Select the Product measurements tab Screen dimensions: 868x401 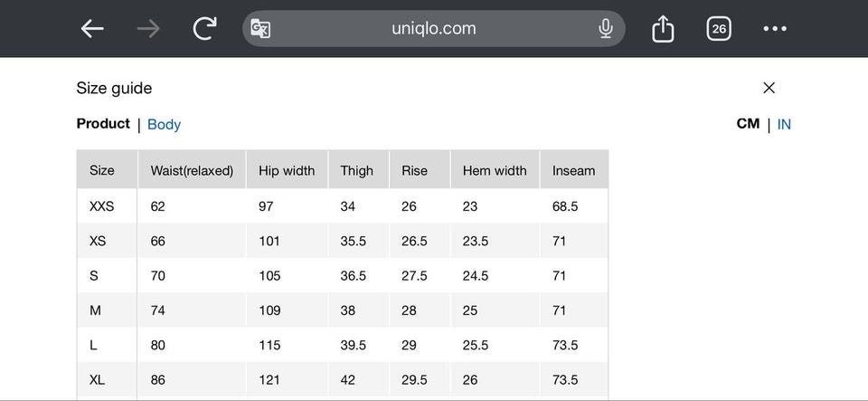(103, 124)
